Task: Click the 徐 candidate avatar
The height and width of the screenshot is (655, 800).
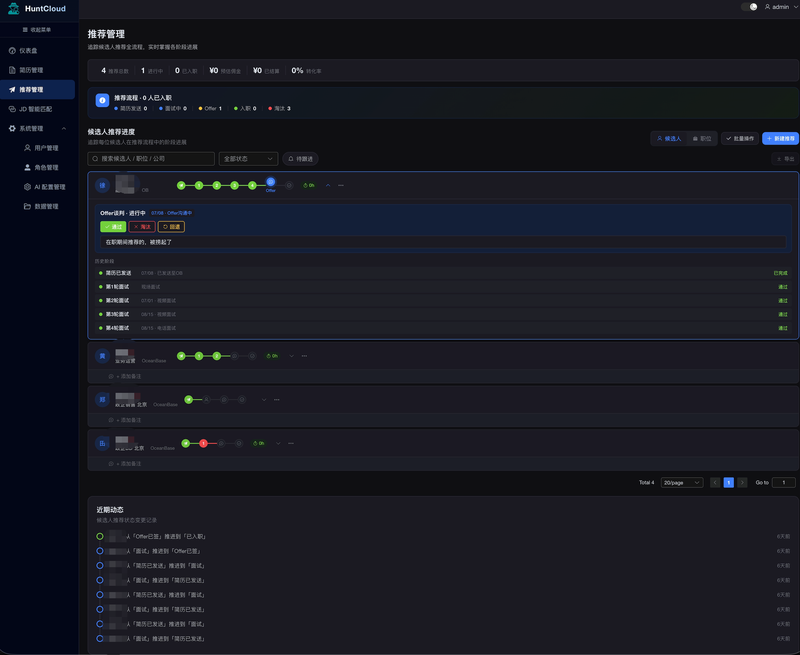Action: coord(103,185)
